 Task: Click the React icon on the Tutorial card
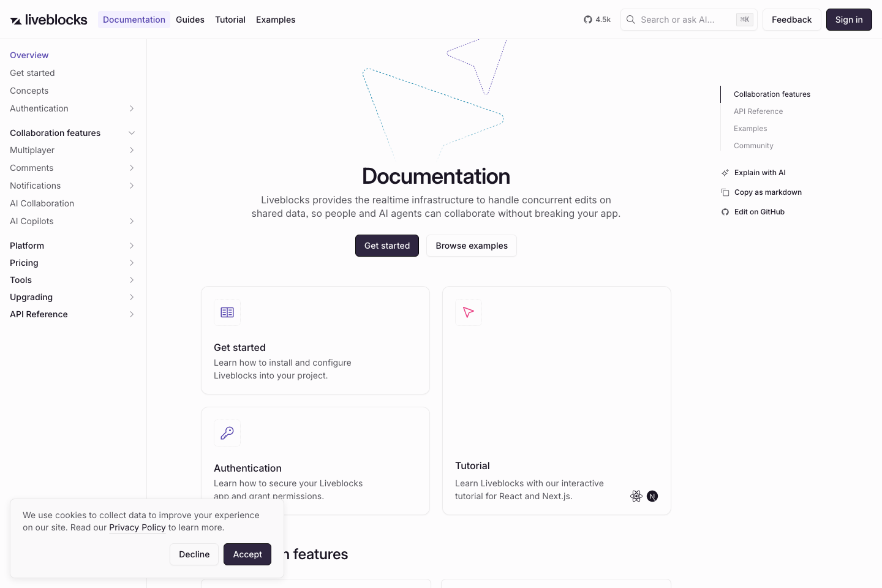tap(636, 496)
